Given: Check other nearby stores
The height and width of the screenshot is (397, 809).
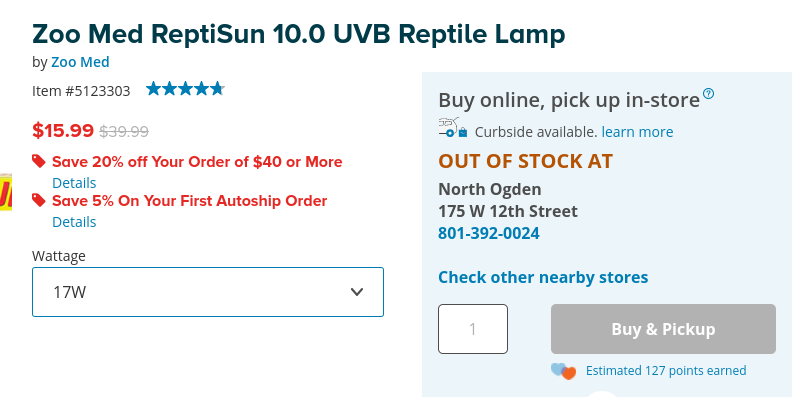Looking at the screenshot, I should [543, 277].
